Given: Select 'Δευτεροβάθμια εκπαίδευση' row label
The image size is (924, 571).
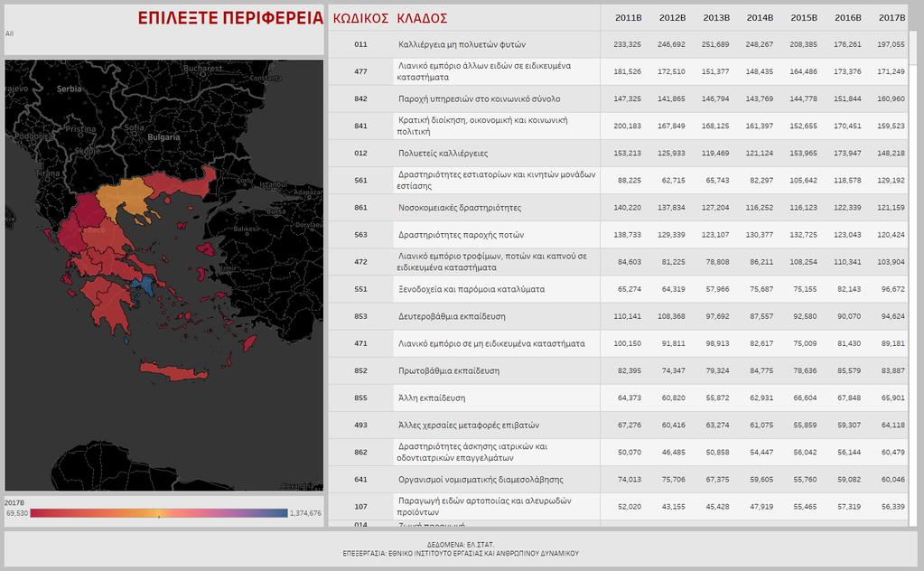Looking at the screenshot, I should pos(452,316).
